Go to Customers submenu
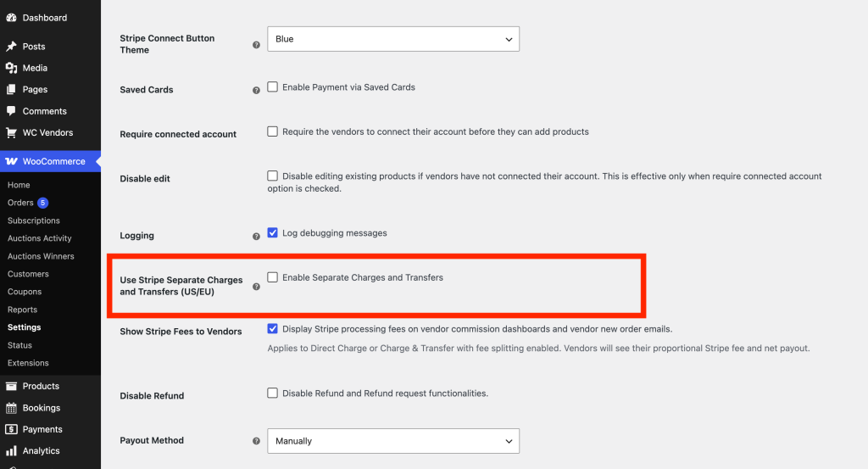This screenshot has width=868, height=469. pyautogui.click(x=28, y=274)
